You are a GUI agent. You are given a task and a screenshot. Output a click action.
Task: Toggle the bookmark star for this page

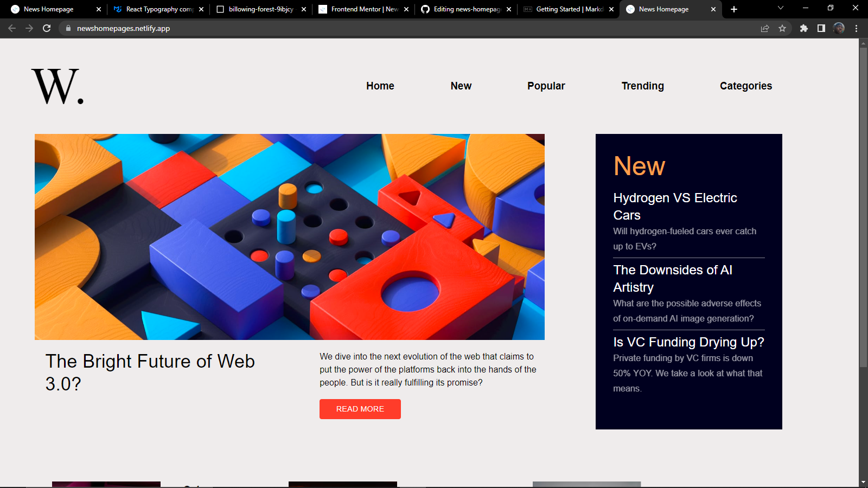[783, 28]
